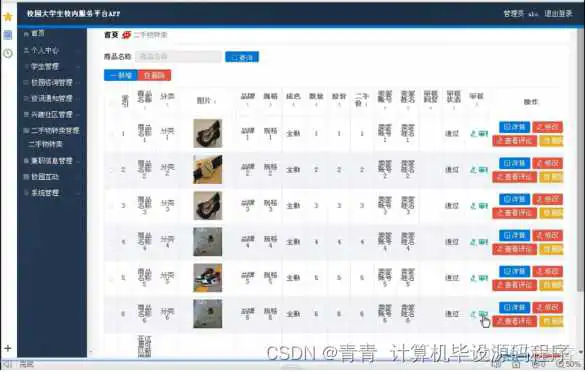Open the clock history icon in left strip
The width and height of the screenshot is (585, 372).
coord(8,53)
